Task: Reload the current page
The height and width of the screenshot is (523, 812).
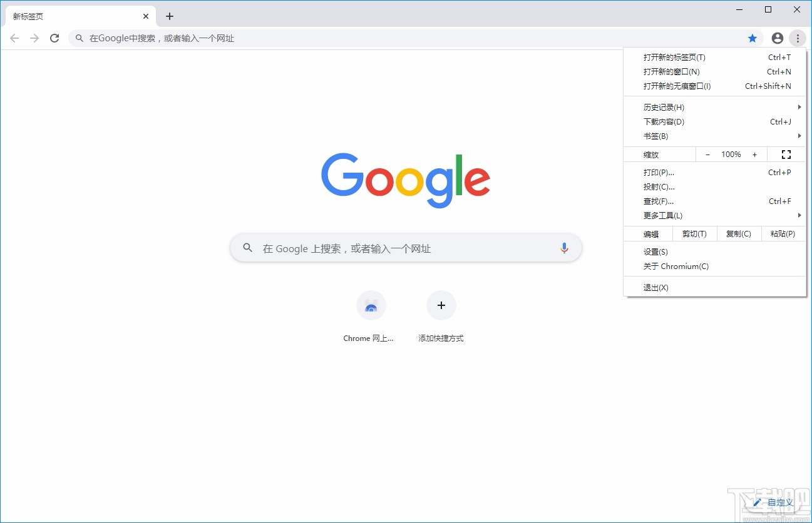Action: [x=54, y=38]
